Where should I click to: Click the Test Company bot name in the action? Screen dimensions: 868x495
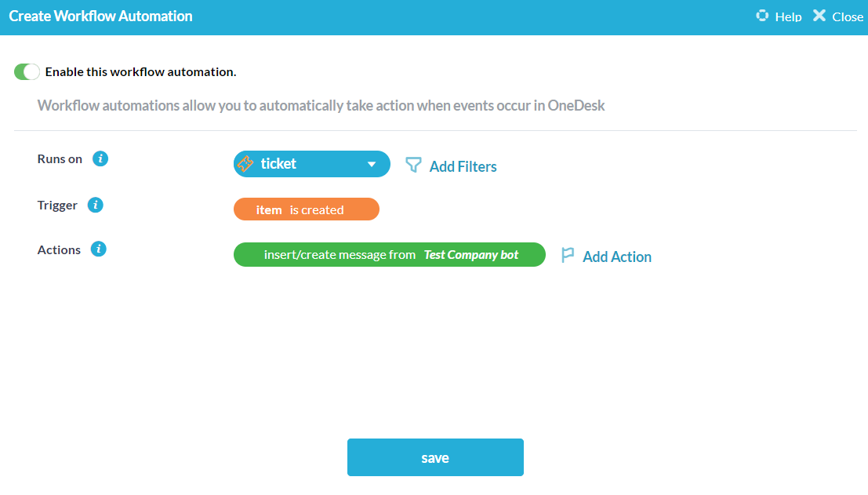(x=471, y=255)
